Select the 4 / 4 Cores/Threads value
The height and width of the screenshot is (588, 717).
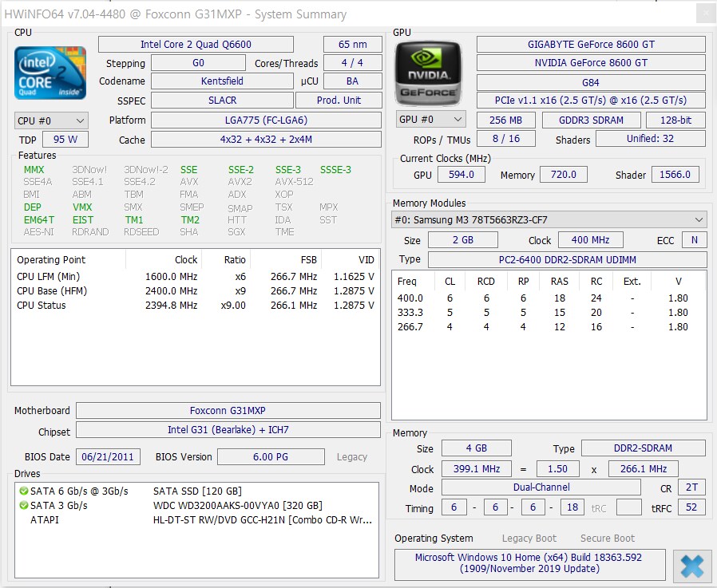coord(353,63)
